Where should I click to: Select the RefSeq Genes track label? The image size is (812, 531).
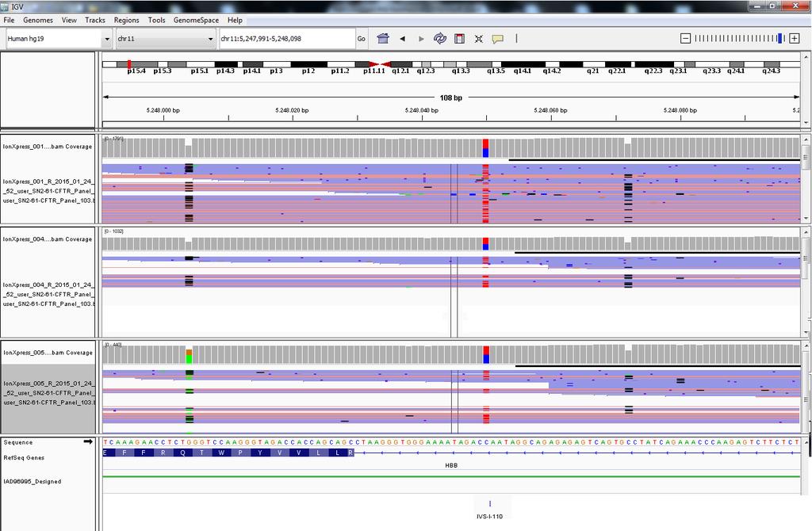(24, 457)
